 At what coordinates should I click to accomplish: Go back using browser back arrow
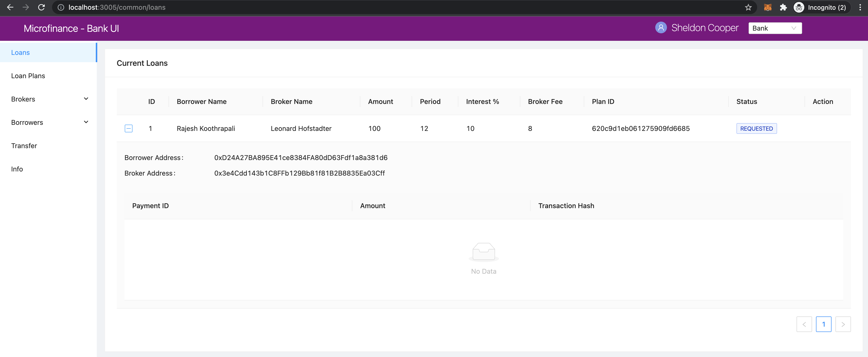pyautogui.click(x=10, y=7)
